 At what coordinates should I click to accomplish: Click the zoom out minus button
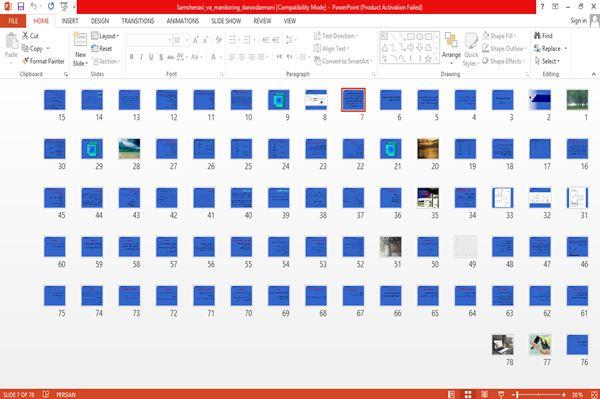[513, 394]
